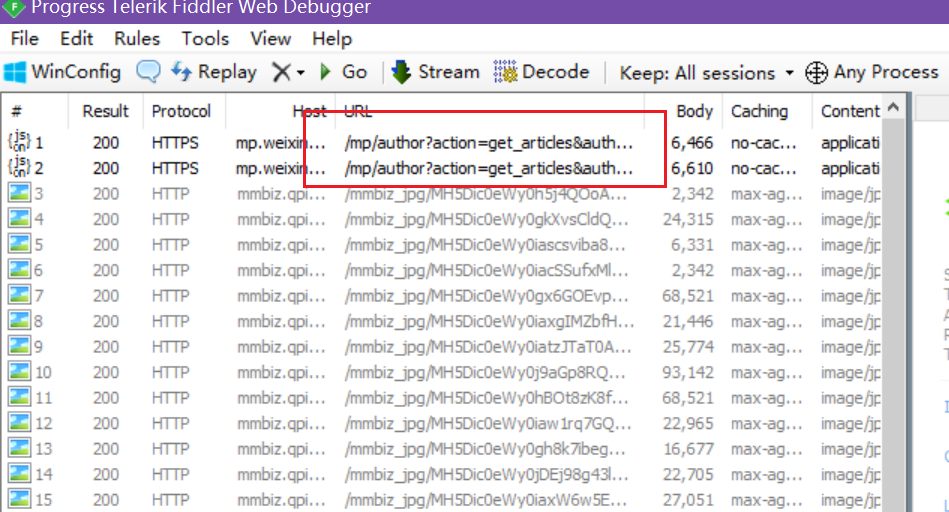Click the image icon of session 6
Screen dimensions: 949x512
click(x=19, y=269)
